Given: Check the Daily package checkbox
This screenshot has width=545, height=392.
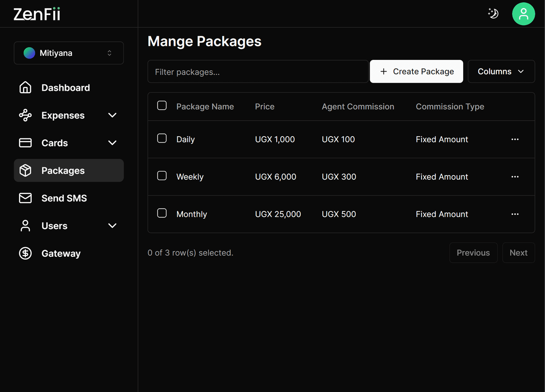Looking at the screenshot, I should (162, 138).
